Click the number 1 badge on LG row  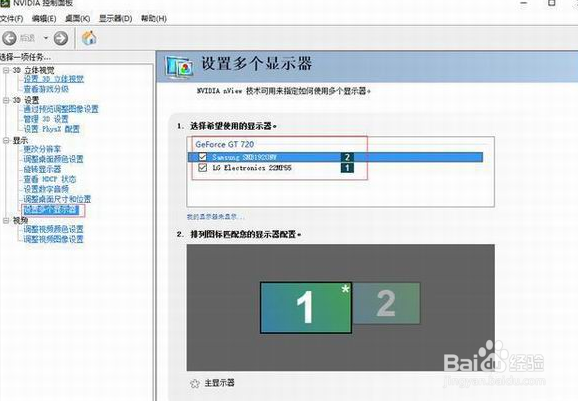click(x=347, y=168)
